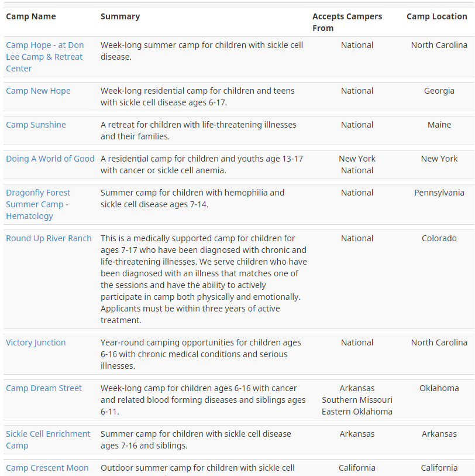The height and width of the screenshot is (476, 475).
Task: Select the Accepts Campers From column header
Action: pos(347,22)
